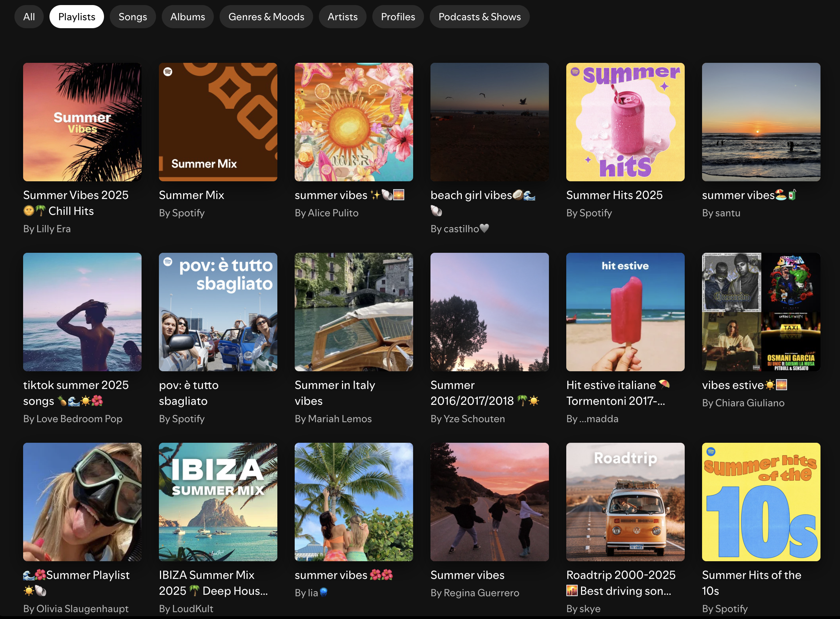Switch to the Songs filter
Screen dimensions: 840x619
point(133,17)
